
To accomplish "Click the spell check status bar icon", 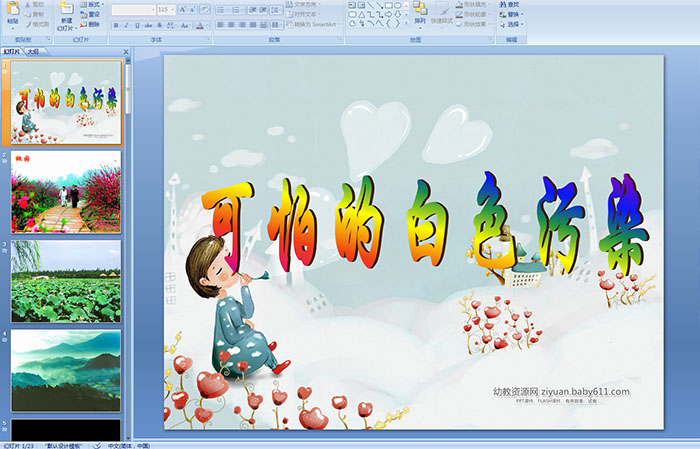I will [97, 445].
